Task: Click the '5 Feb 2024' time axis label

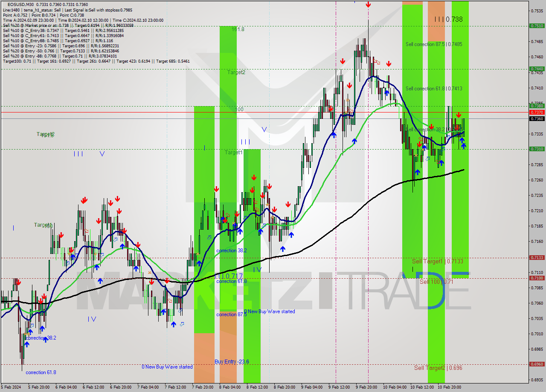Action: [x=12, y=387]
